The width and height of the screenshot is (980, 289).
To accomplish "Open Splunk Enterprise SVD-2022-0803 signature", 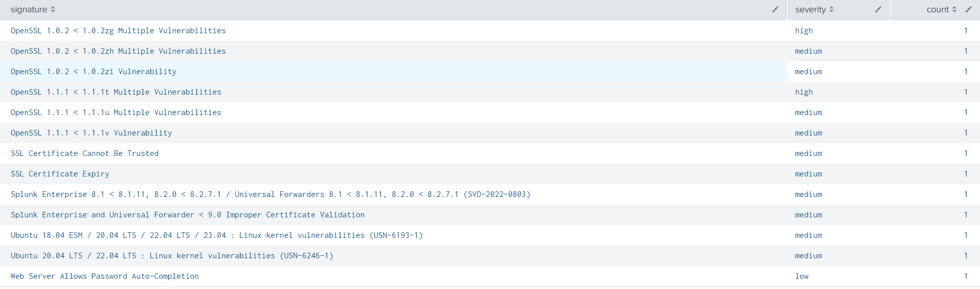I will [270, 194].
